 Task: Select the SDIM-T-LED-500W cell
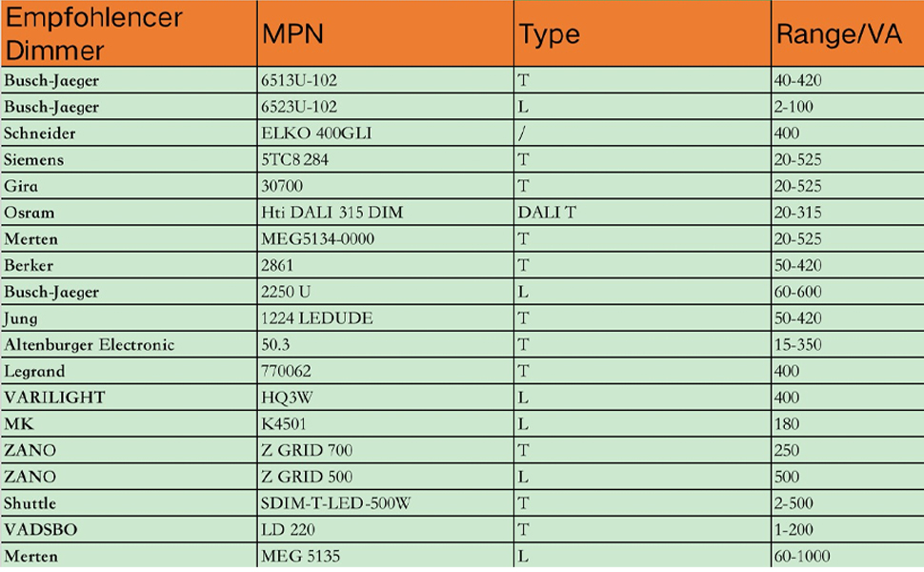coord(386,503)
